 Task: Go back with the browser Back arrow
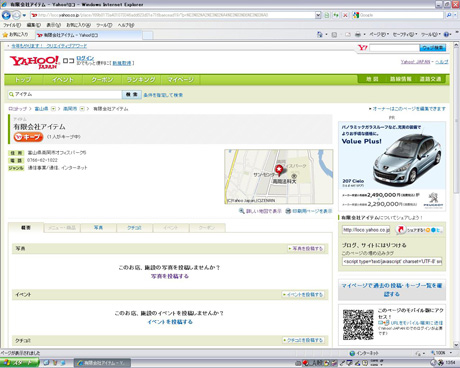point(6,15)
